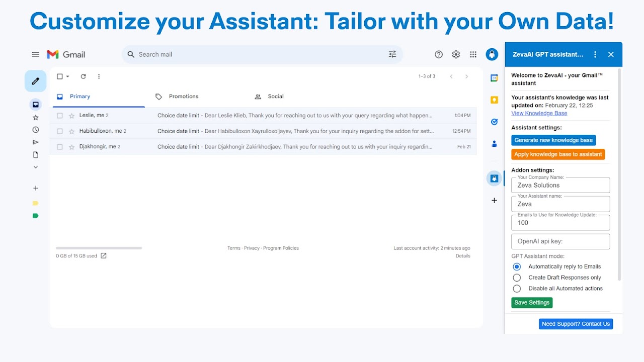Viewport: 644px width, 362px height.
Task: Star the email from Habibulloxon
Action: point(71,131)
